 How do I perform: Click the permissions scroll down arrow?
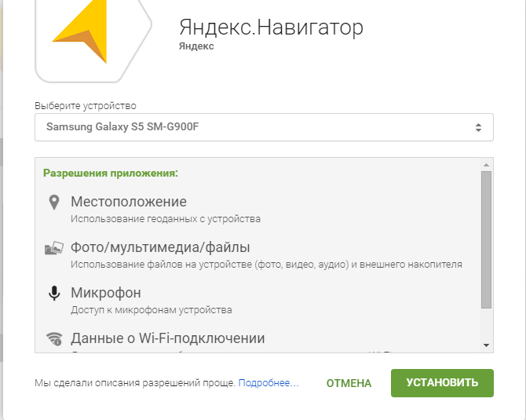click(x=486, y=345)
